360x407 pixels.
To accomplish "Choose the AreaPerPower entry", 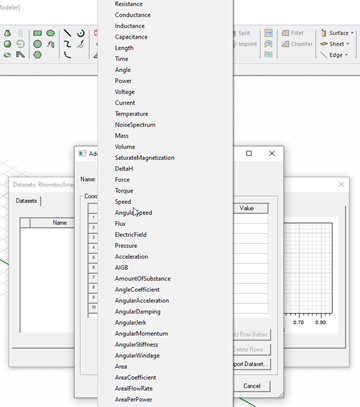I will point(133,400).
